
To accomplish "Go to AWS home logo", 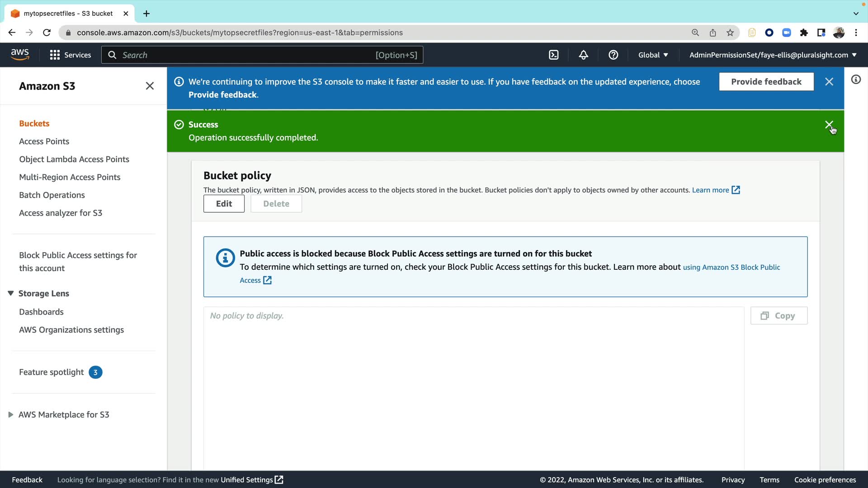I will (x=20, y=54).
